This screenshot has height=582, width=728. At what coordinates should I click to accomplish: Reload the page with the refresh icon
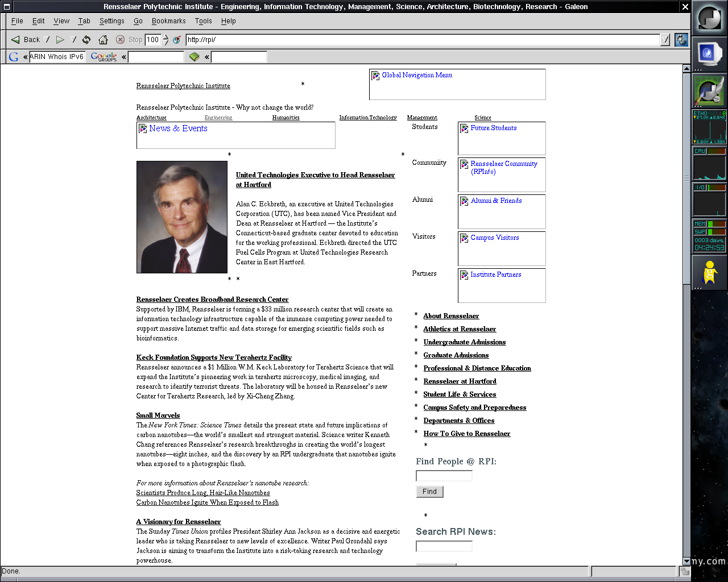pyautogui.click(x=86, y=40)
